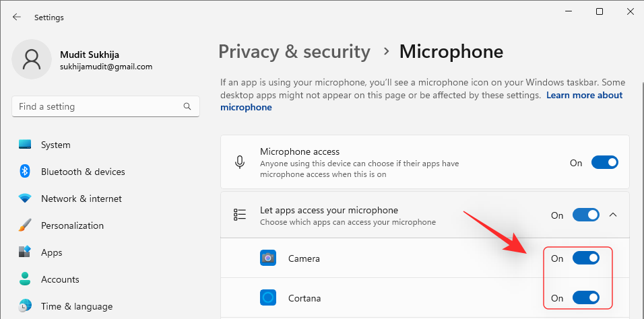Viewport: 644px width, 319px height.
Task: Click the Personalization paintbrush icon
Action: point(25,225)
